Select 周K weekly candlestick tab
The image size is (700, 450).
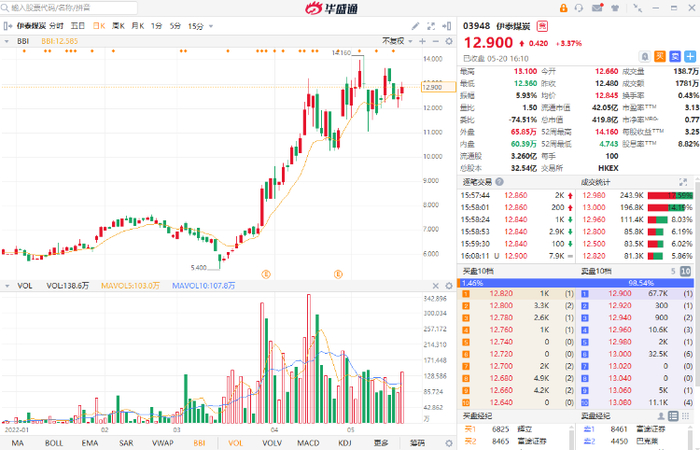click(118, 26)
